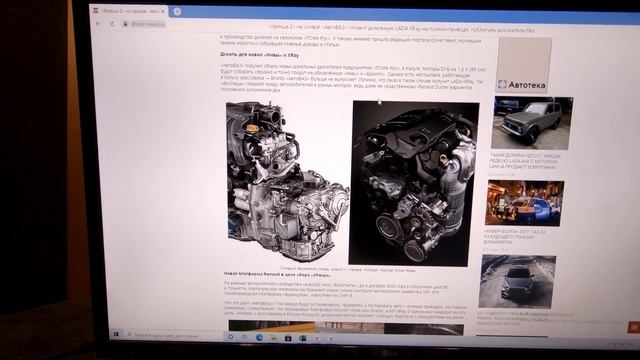The height and width of the screenshot is (360, 640).
Task: Open Microsoft Store from the taskbar
Action: (288, 338)
